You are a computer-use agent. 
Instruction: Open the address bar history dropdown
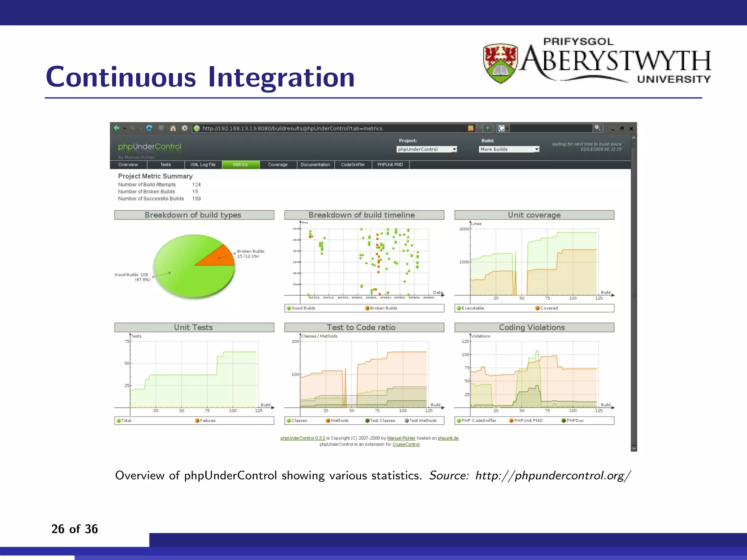click(479, 128)
